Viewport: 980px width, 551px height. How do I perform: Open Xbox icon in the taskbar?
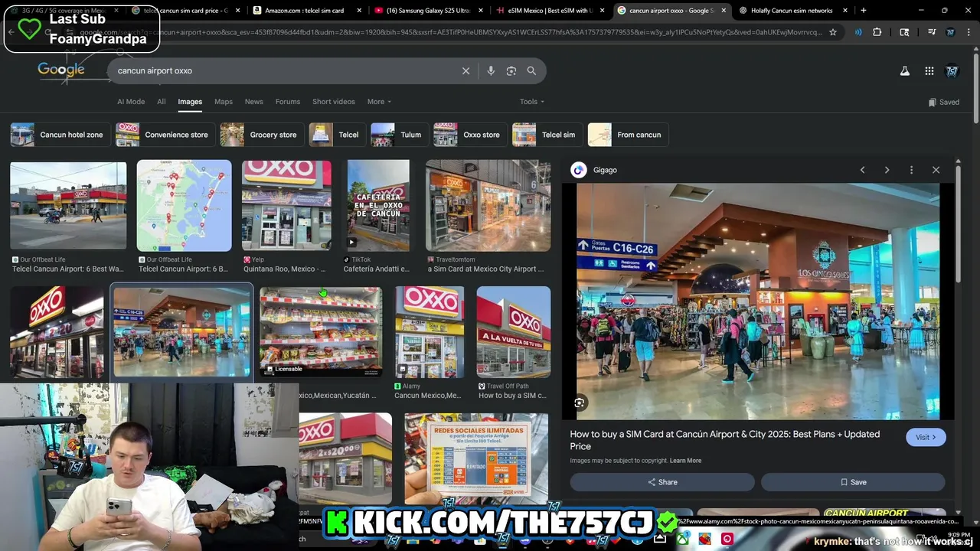(x=681, y=540)
